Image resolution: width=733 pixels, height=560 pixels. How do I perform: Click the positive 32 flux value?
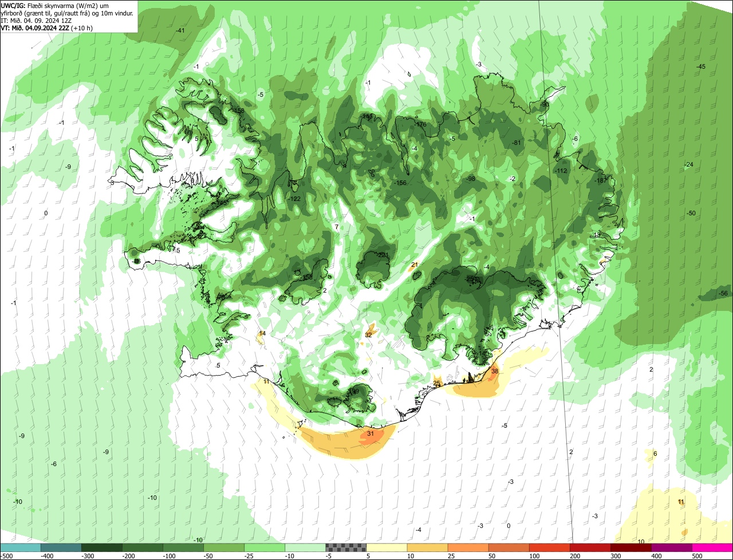(368, 335)
